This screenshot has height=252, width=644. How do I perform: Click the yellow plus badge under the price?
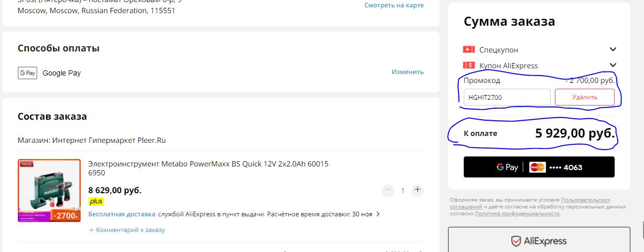click(x=96, y=201)
